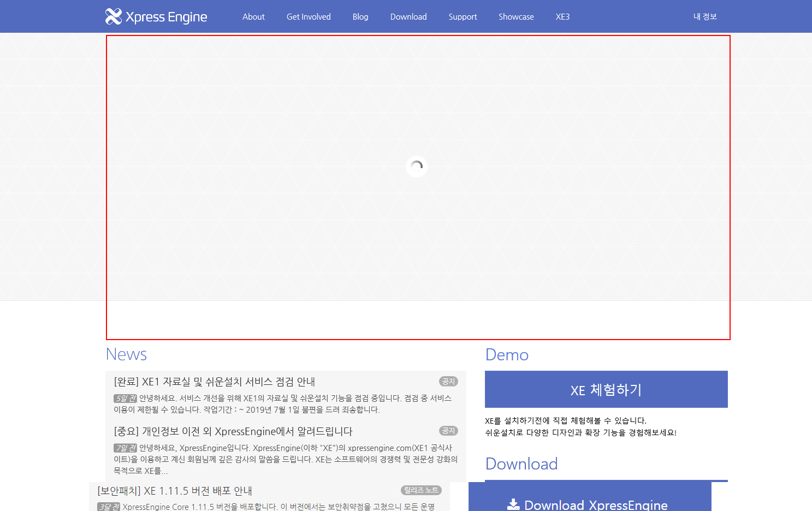Viewport: 812px width, 511px height.
Task: Click the Xpress Engine logo icon
Action: pos(112,16)
